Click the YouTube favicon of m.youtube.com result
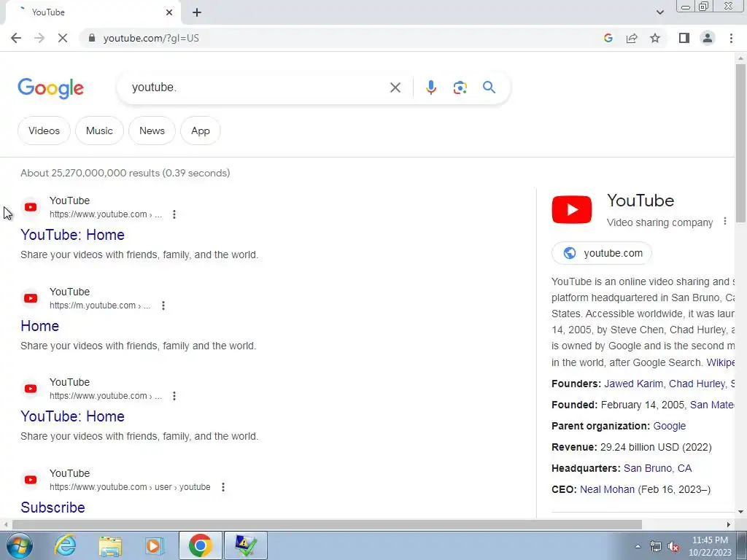The image size is (747, 560). click(x=31, y=298)
